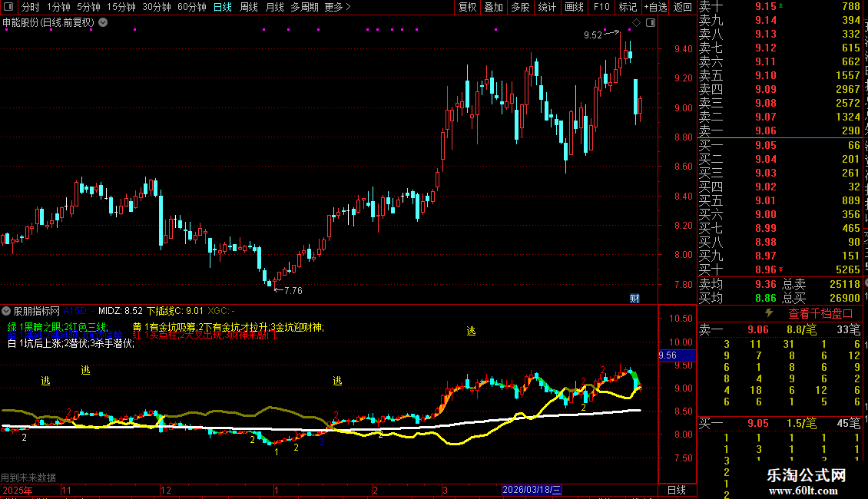The height and width of the screenshot is (499, 868).
Task: Click the 股朋指标网 indicator name
Action: pyautogui.click(x=37, y=311)
